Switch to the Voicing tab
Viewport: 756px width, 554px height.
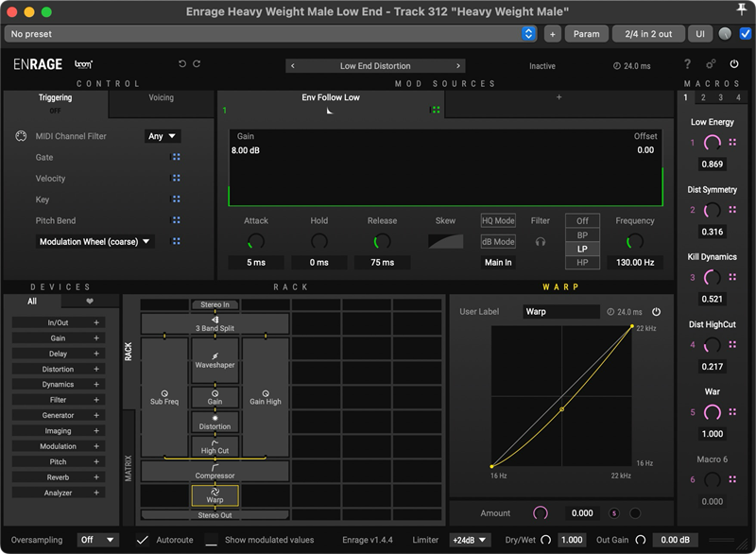point(161,97)
